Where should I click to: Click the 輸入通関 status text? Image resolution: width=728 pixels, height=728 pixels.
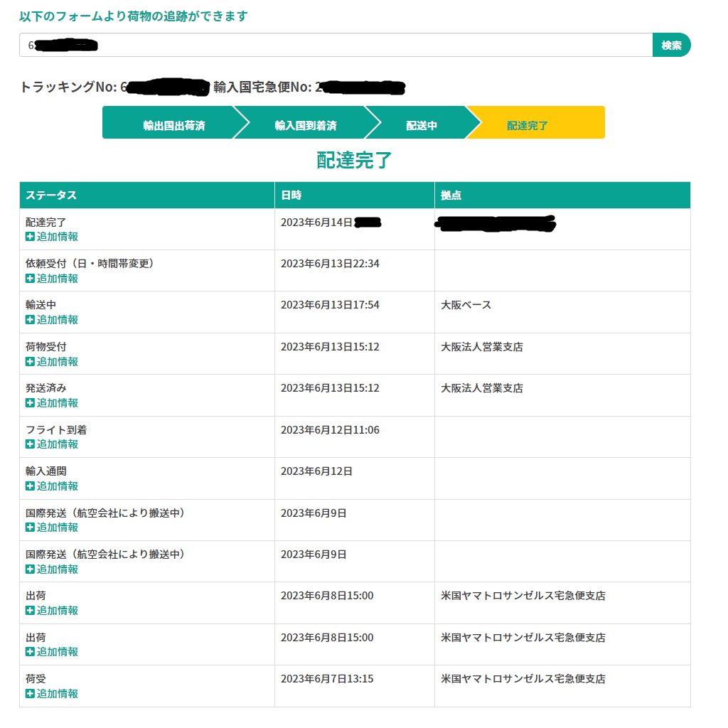pos(46,471)
